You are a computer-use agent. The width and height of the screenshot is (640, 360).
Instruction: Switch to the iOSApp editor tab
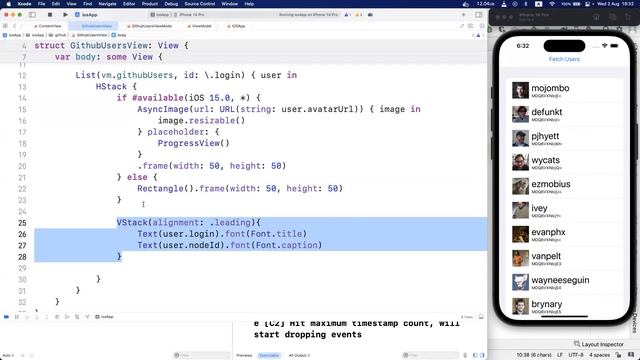click(x=236, y=26)
